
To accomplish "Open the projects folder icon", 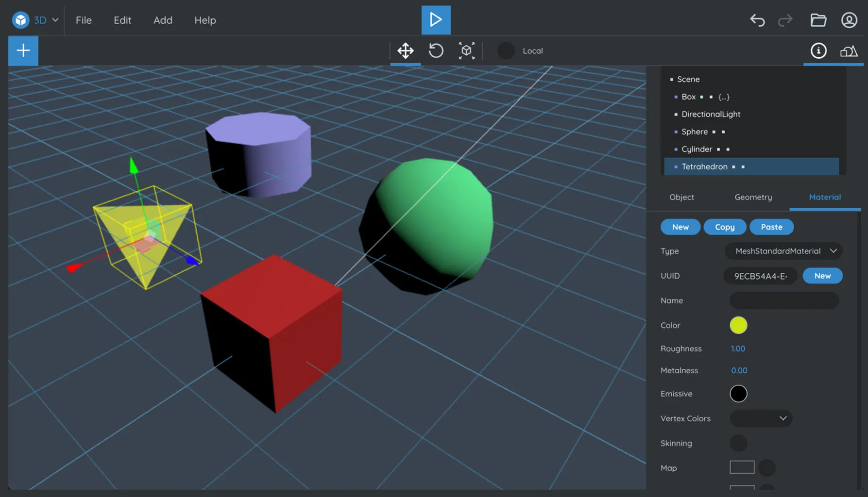I will pos(818,20).
